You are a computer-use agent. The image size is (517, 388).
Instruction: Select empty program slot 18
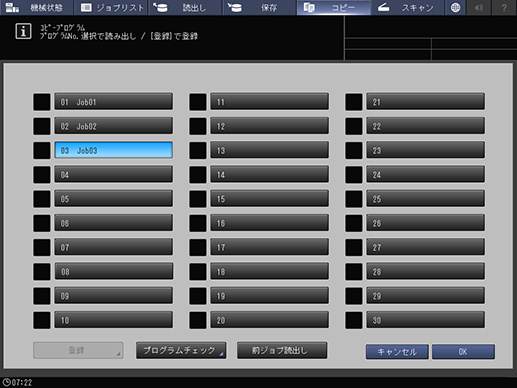269,271
